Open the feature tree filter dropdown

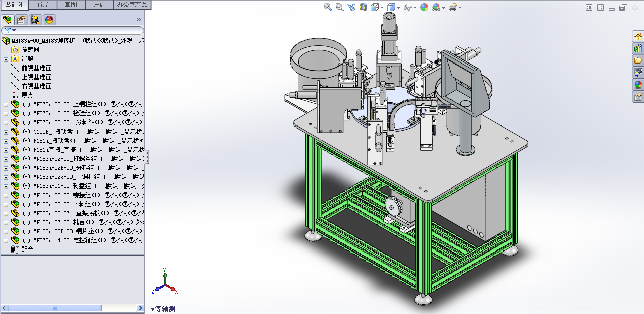point(10,30)
